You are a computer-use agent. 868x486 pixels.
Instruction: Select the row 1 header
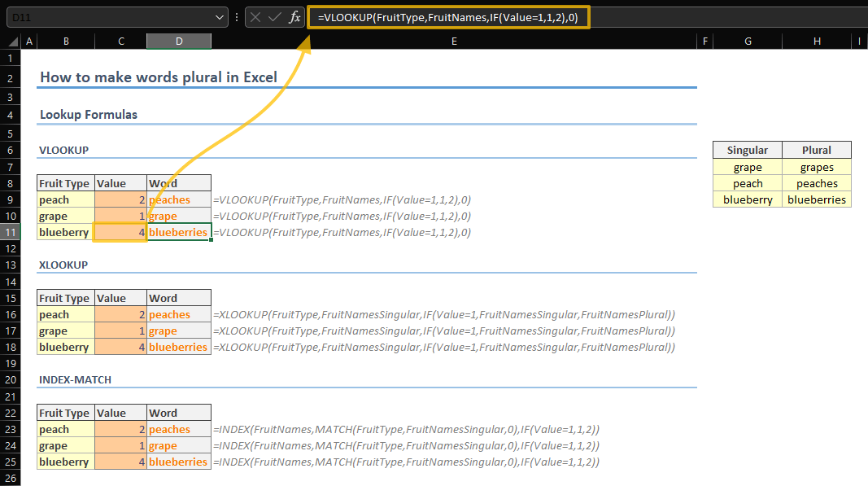(x=11, y=59)
